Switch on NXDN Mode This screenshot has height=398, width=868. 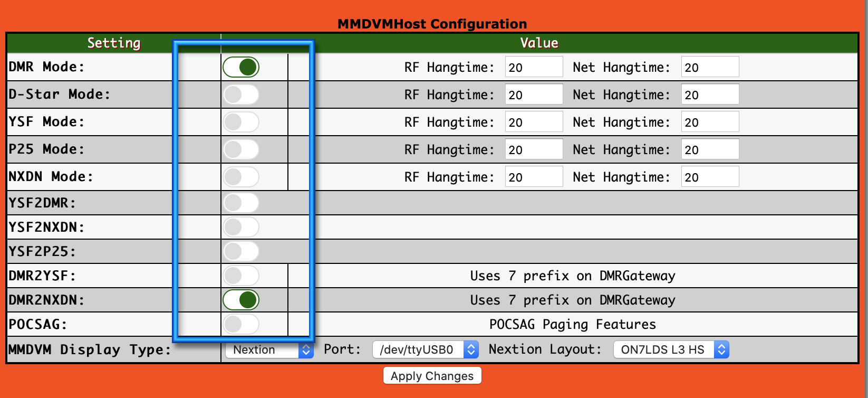coord(241,177)
